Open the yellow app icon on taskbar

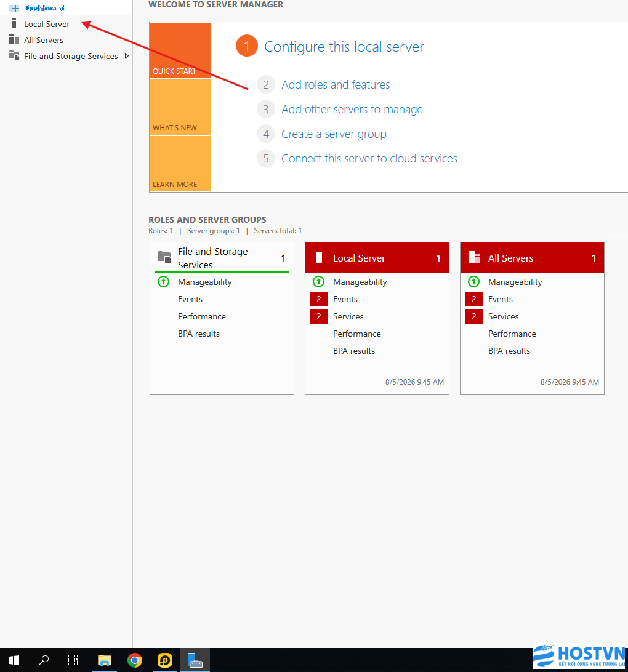point(164,660)
